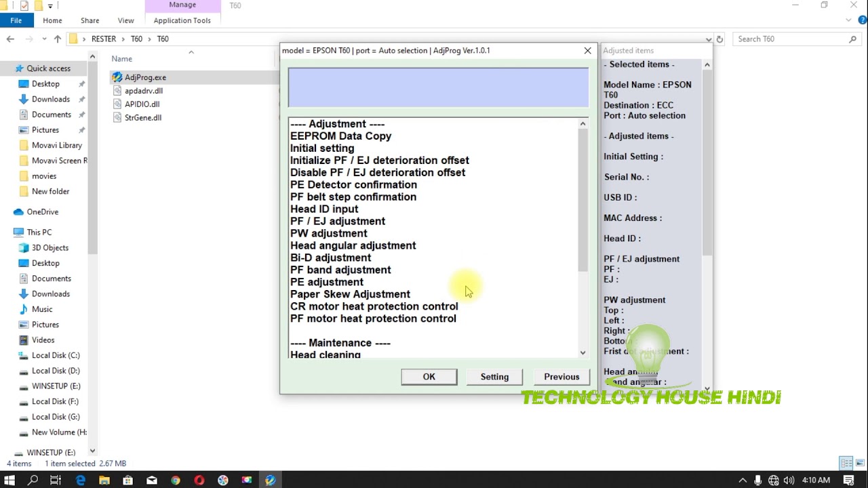Click sidebar scroll down arrow
The height and width of the screenshot is (488, 868).
[92, 451]
